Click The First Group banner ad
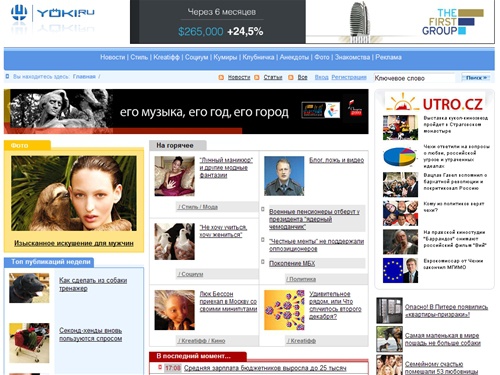 pos(312,22)
